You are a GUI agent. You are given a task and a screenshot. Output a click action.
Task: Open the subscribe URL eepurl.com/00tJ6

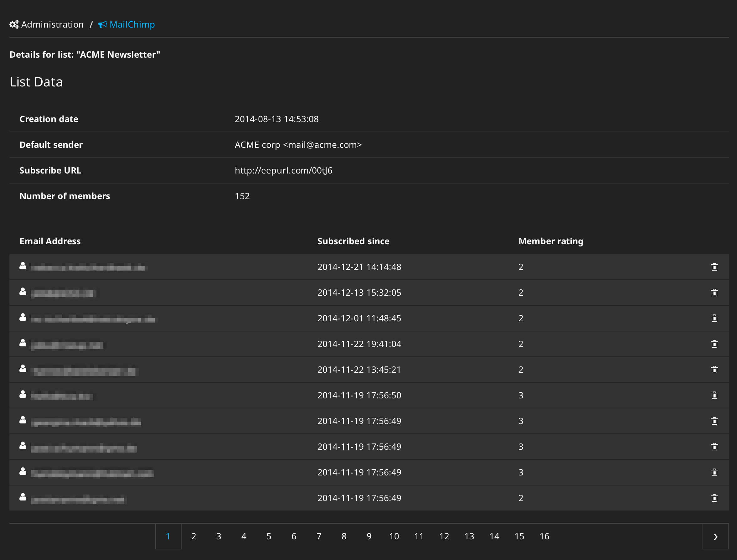coord(284,170)
